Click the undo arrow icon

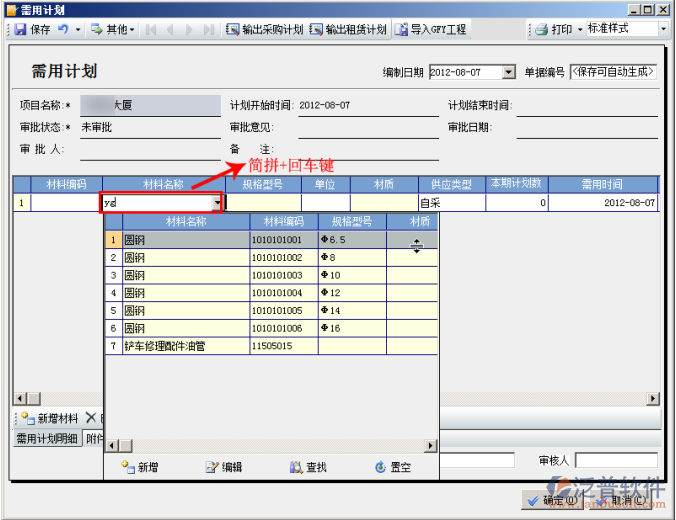pos(63,29)
